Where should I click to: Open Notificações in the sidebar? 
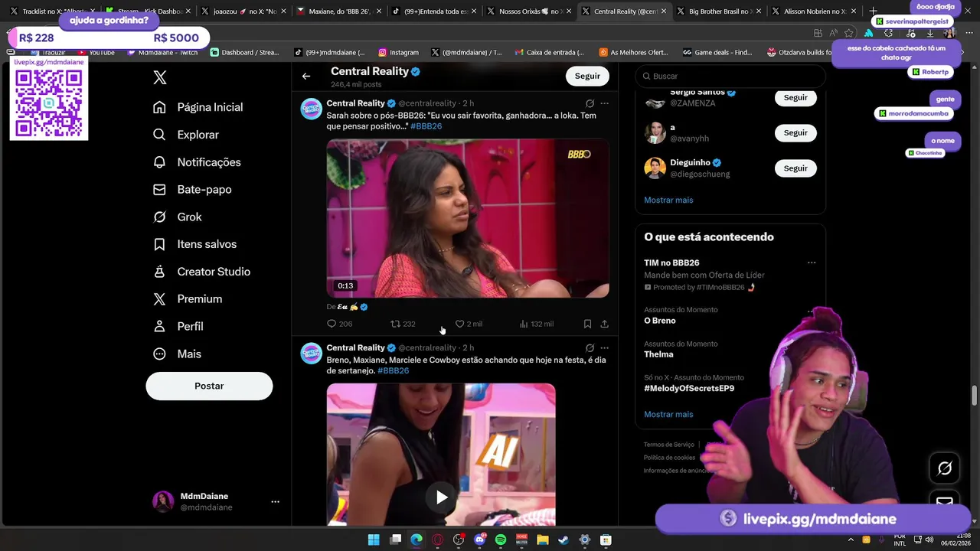(x=197, y=162)
